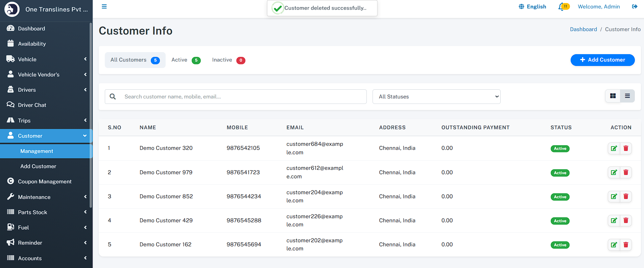Image resolution: width=644 pixels, height=268 pixels.
Task: Follow the Dashboard breadcrumb link
Action: click(583, 29)
